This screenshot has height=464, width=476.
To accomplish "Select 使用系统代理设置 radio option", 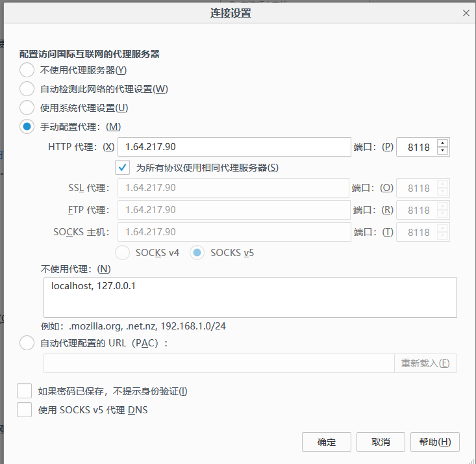I will pos(27,108).
